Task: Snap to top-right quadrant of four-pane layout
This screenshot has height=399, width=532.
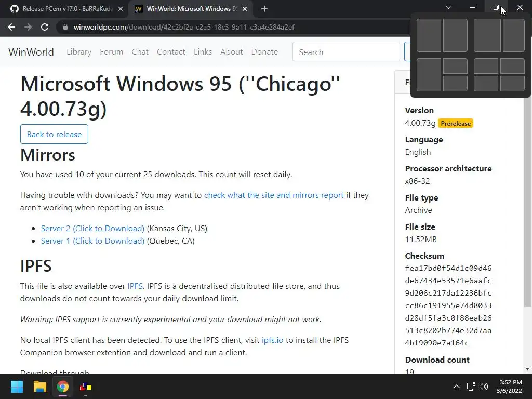Action: (x=512, y=66)
